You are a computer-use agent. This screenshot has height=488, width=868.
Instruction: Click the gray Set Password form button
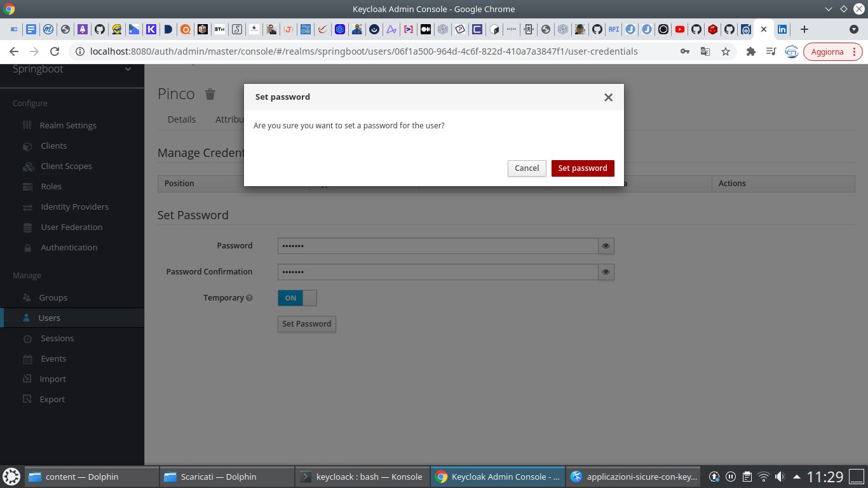pos(307,324)
